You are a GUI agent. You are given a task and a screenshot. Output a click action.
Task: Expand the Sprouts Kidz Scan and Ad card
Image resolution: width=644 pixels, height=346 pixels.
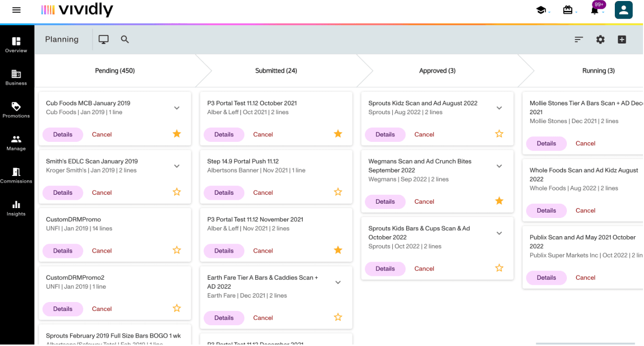(x=499, y=108)
